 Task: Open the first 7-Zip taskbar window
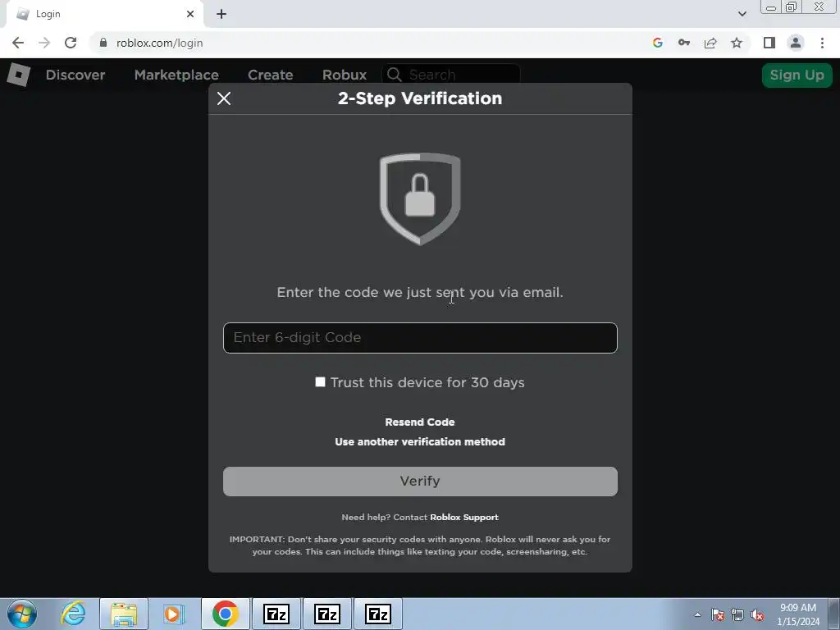point(276,614)
